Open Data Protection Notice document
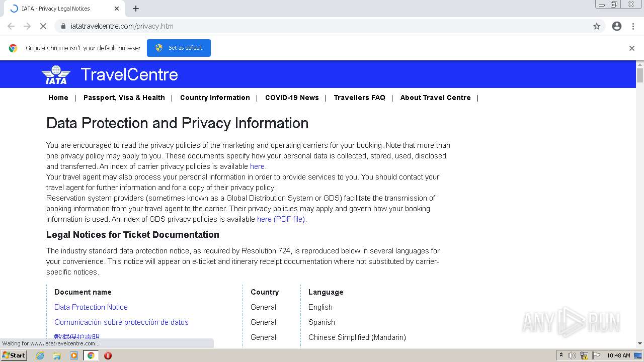Image resolution: width=644 pixels, height=362 pixels. 91,307
